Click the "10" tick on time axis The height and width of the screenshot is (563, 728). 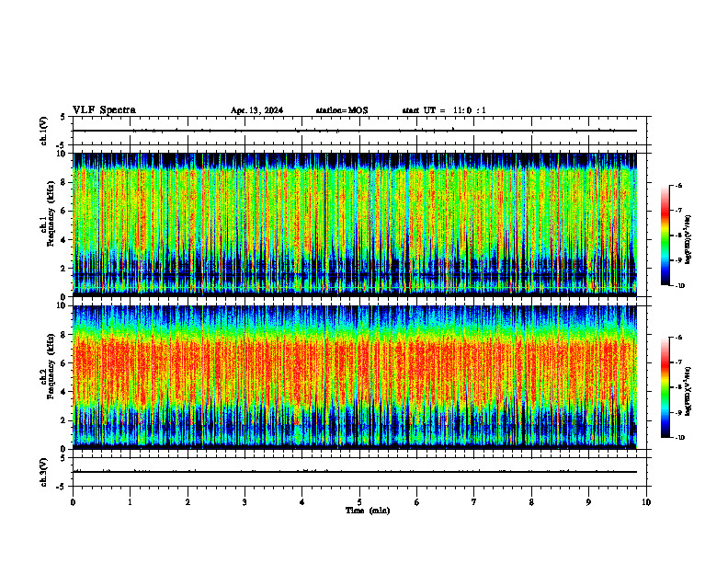646,502
